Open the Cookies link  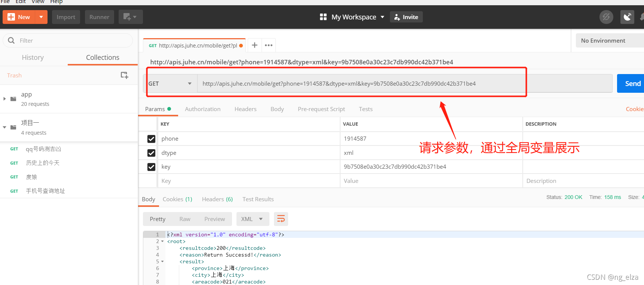pyautogui.click(x=635, y=109)
